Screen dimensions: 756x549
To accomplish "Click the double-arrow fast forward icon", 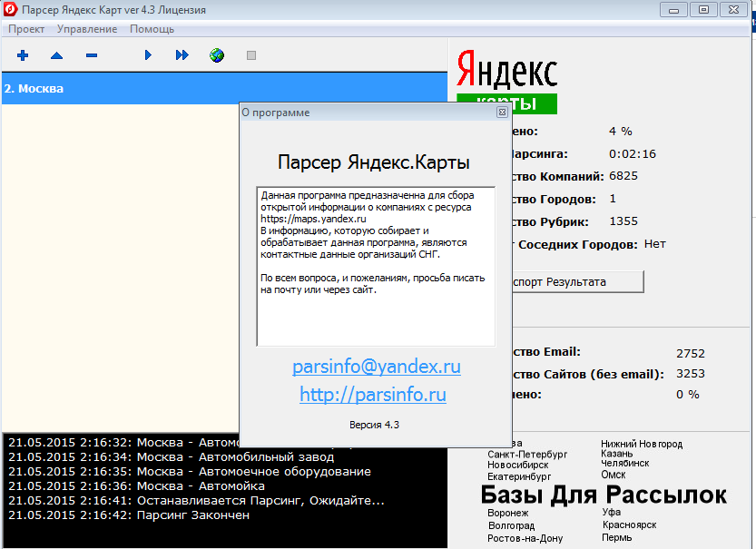I will (x=181, y=55).
